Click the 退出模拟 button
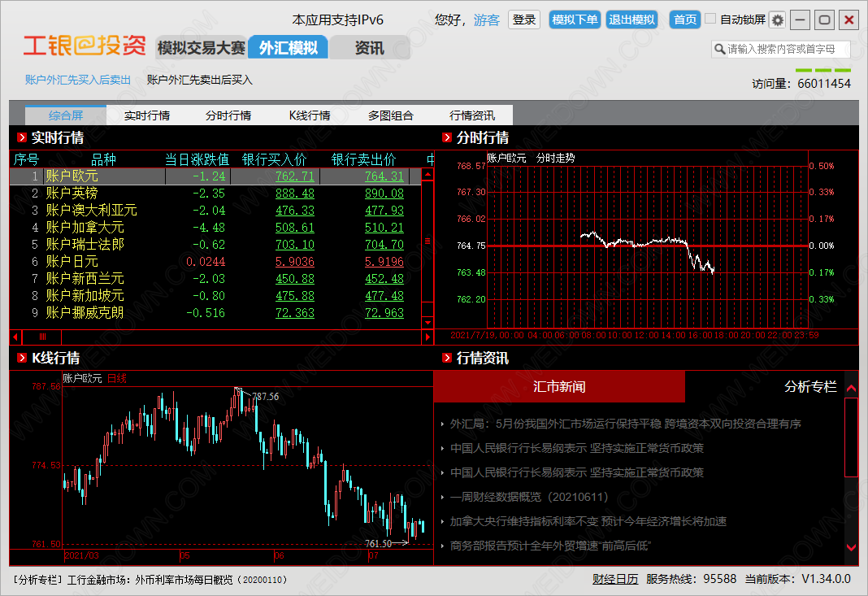 (x=631, y=20)
